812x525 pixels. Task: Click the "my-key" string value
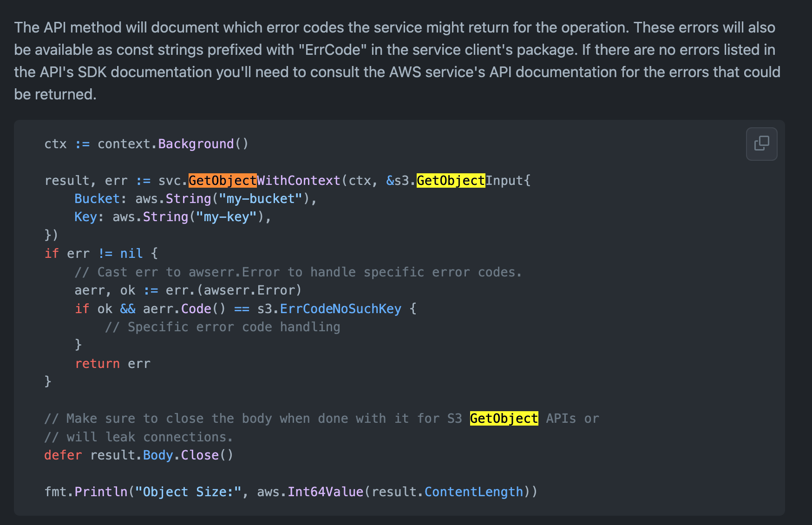227,217
